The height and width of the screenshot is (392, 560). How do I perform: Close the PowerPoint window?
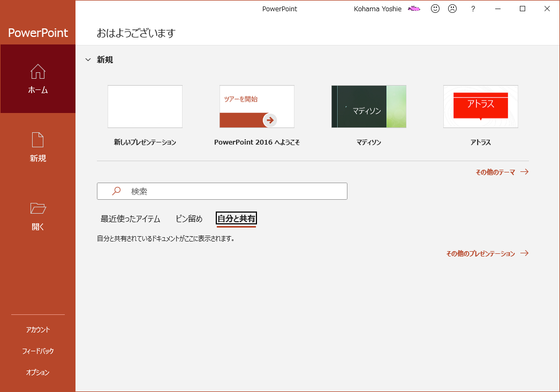pyautogui.click(x=547, y=9)
